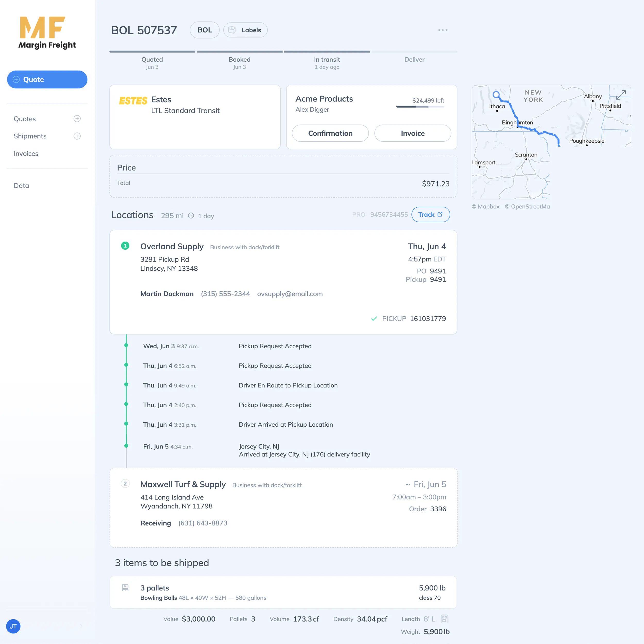Click the Margin Freight logo
Image resolution: width=644 pixels, height=644 pixels.
pos(47,33)
